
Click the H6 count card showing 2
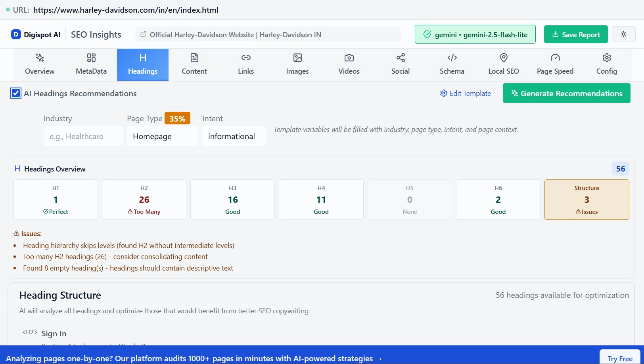click(498, 200)
